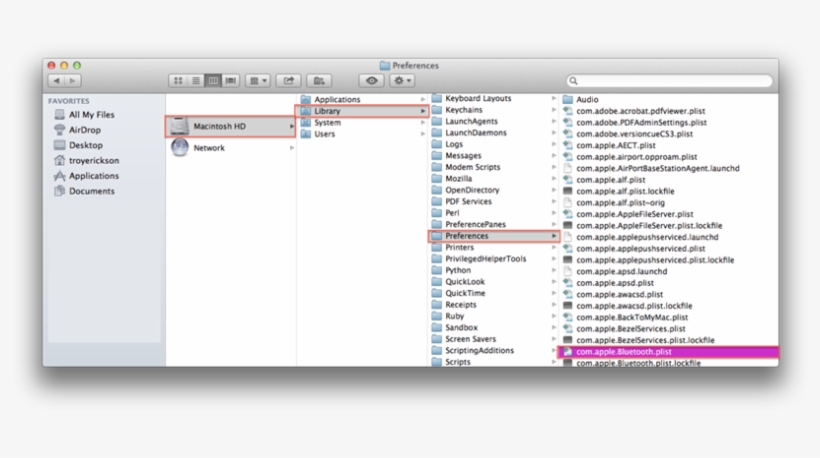This screenshot has width=820, height=458.
Task: Expand arrow beside Keychains folder
Action: pyautogui.click(x=554, y=110)
